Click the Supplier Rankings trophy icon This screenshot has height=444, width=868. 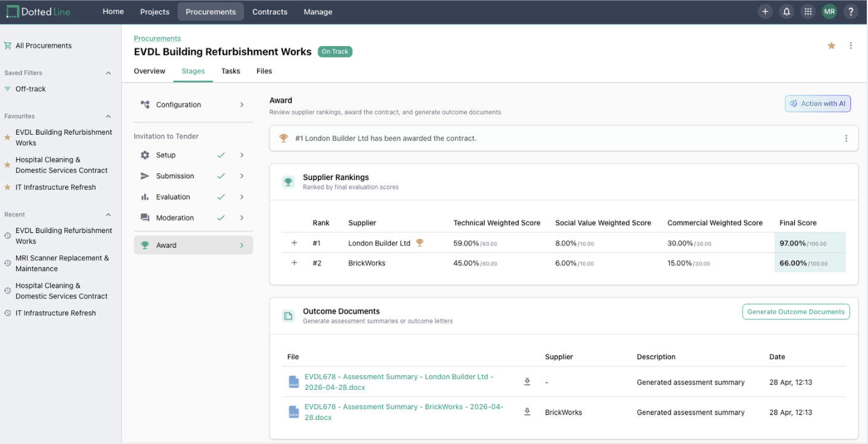[x=288, y=182]
